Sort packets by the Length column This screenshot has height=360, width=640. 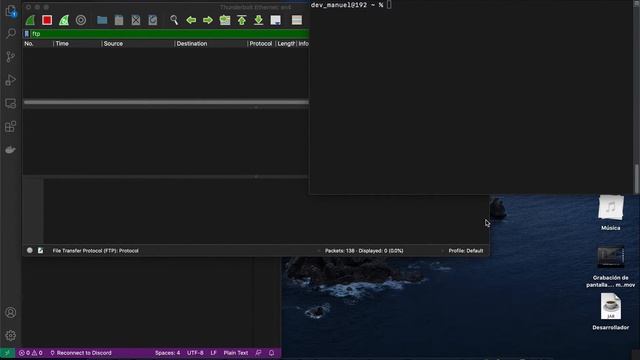coord(286,44)
